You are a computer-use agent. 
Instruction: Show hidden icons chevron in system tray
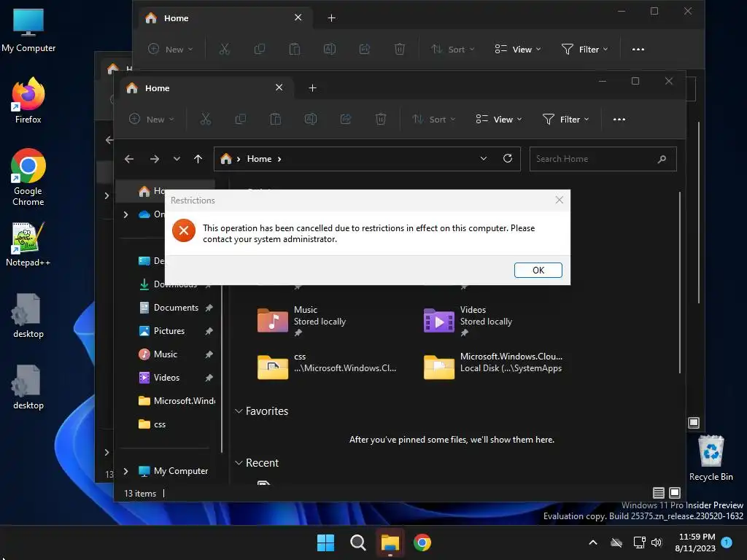(x=593, y=542)
